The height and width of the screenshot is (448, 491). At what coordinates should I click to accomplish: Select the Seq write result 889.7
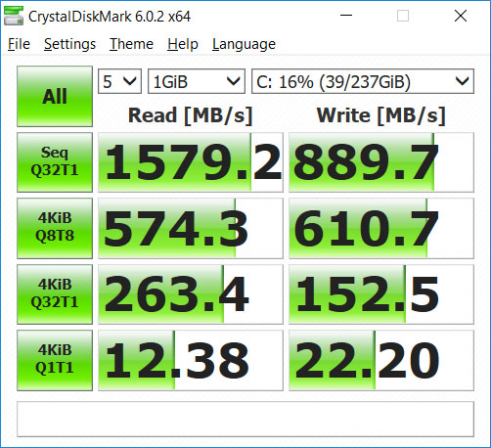coord(381,162)
